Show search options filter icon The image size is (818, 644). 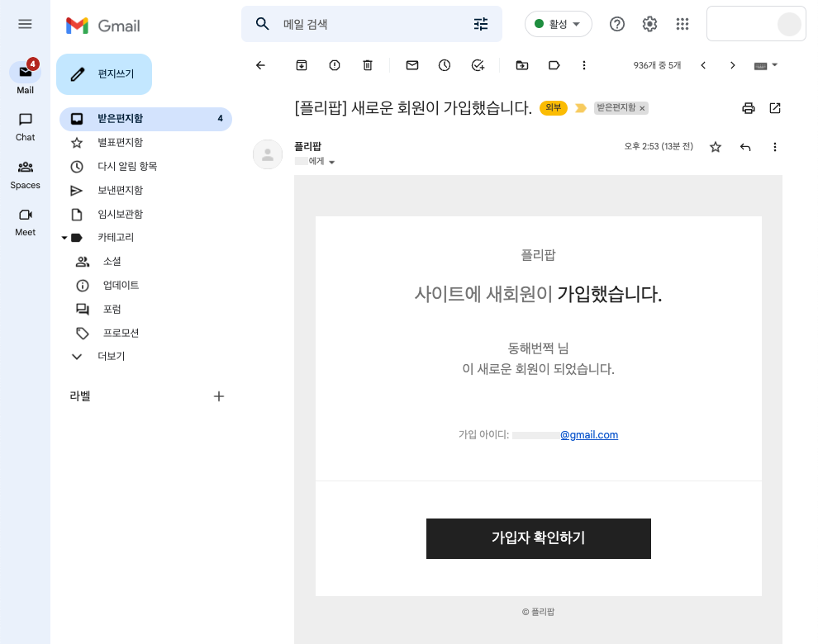pyautogui.click(x=480, y=24)
